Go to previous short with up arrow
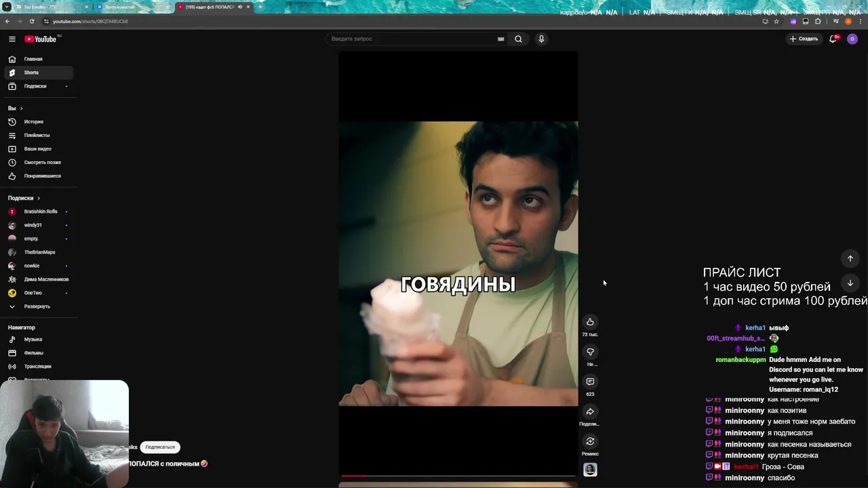This screenshot has width=868, height=488. [850, 258]
